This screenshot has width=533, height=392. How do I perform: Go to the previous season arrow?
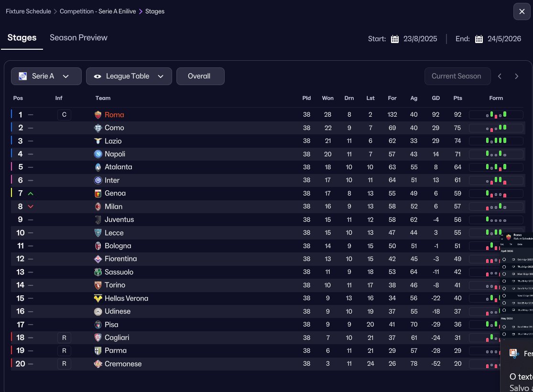pyautogui.click(x=500, y=76)
